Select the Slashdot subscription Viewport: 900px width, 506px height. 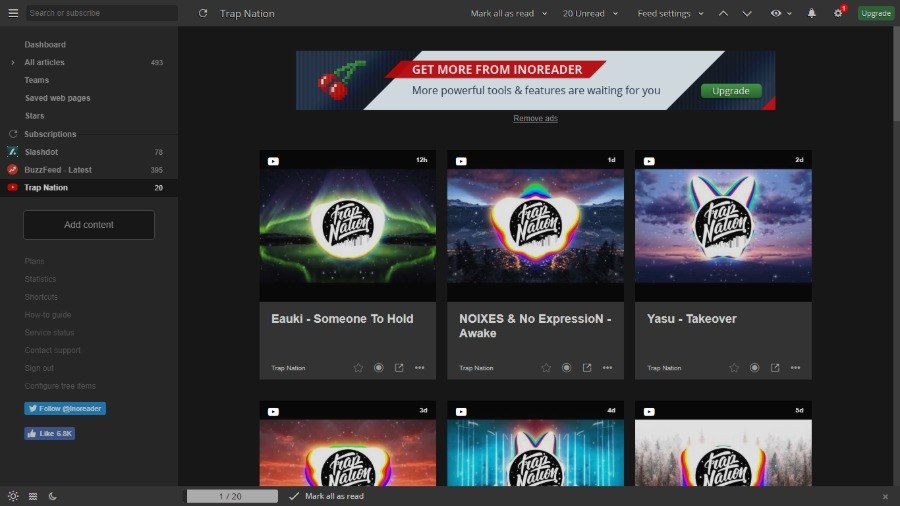point(40,152)
